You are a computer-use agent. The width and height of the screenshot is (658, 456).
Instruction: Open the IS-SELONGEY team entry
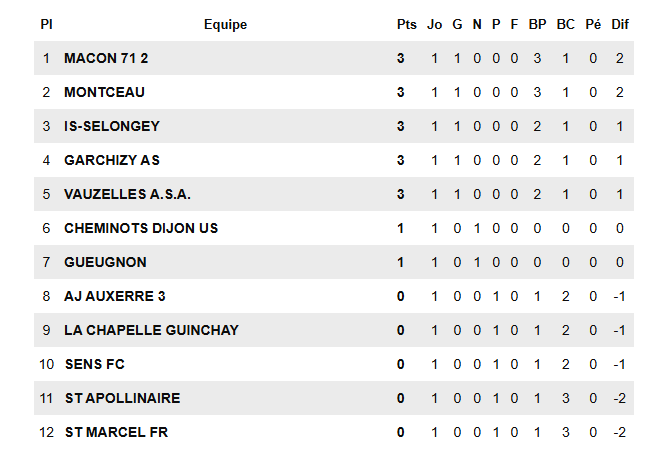(x=111, y=127)
